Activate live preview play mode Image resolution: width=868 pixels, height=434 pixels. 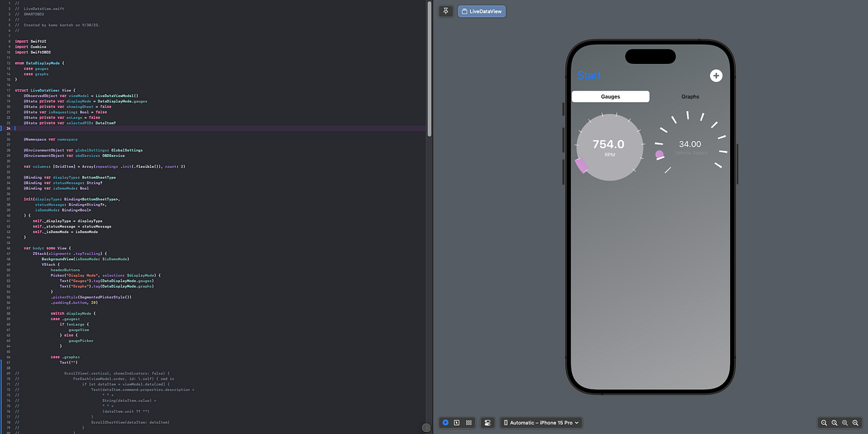446,422
